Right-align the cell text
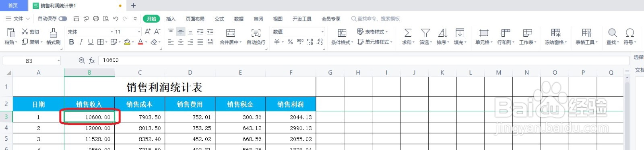This screenshot has width=644, height=150. pos(190,42)
